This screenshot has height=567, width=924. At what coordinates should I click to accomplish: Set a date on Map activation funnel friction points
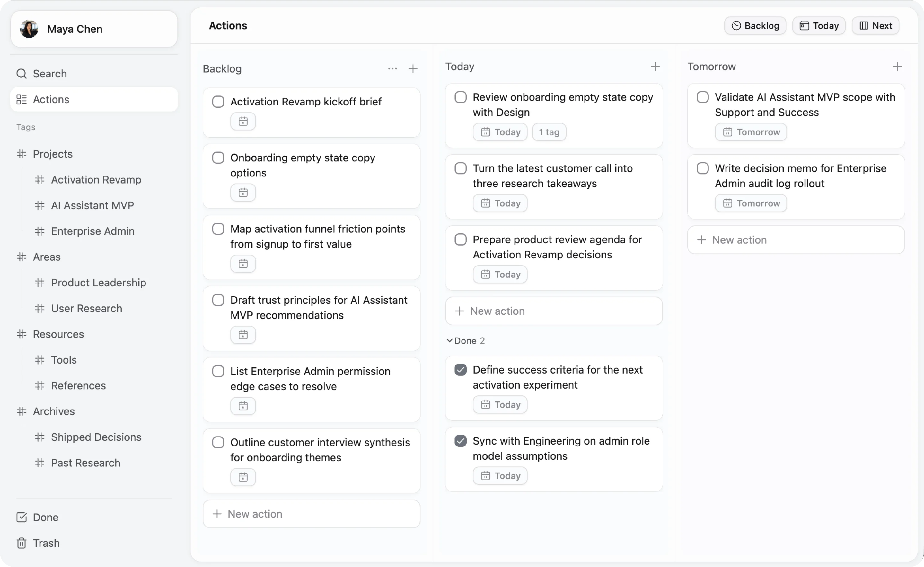(243, 264)
